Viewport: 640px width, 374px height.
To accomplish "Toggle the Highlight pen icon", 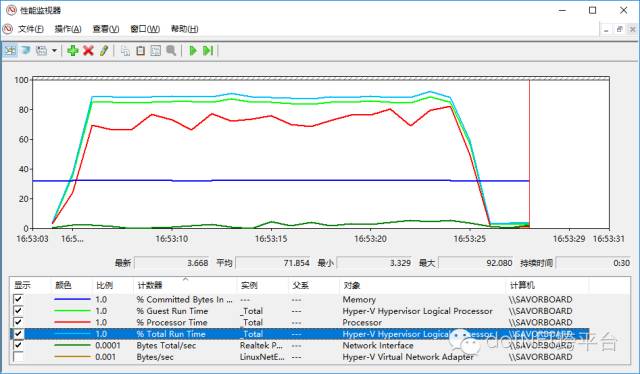I will pyautogui.click(x=104, y=51).
